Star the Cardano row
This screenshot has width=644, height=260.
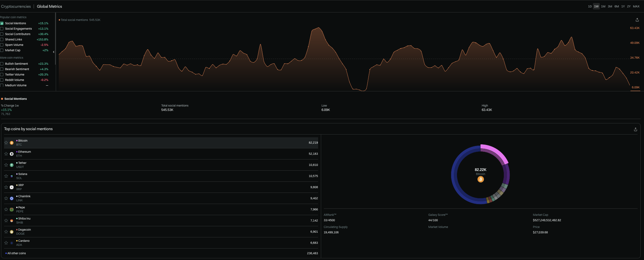6,243
